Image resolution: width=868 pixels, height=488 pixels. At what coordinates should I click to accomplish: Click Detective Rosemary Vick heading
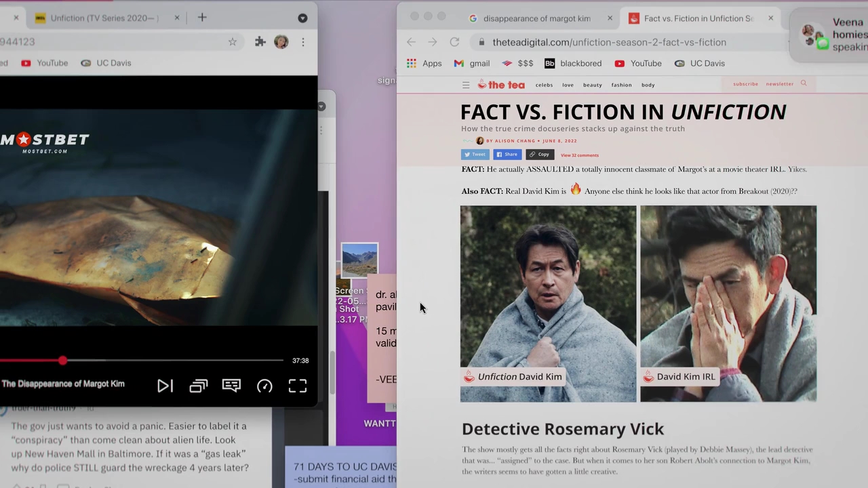[x=563, y=429]
